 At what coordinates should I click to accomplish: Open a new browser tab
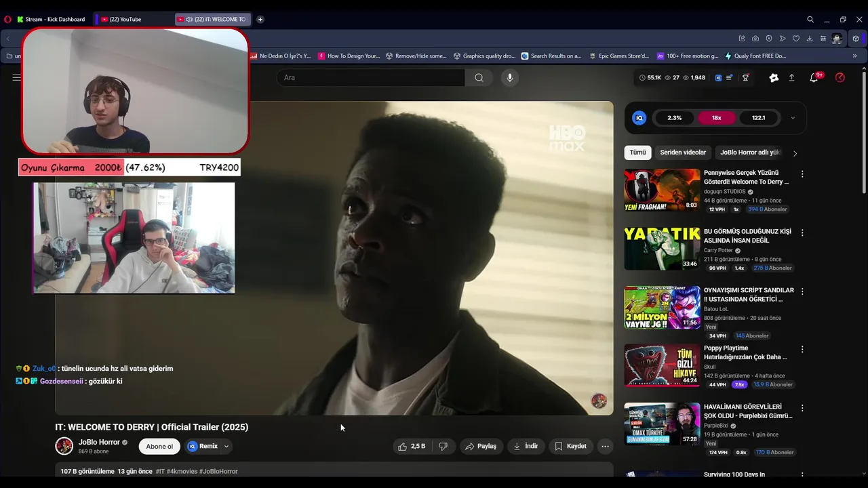tap(260, 20)
